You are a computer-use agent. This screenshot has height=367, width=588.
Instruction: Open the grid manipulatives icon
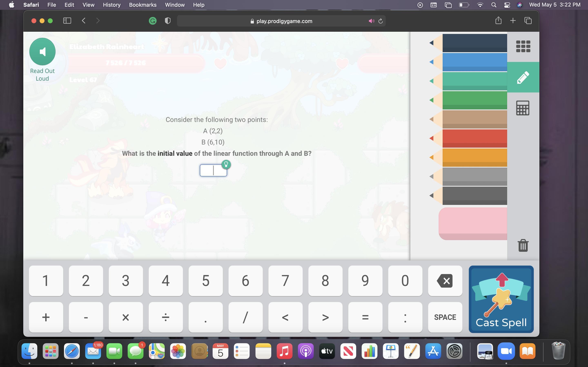523,46
